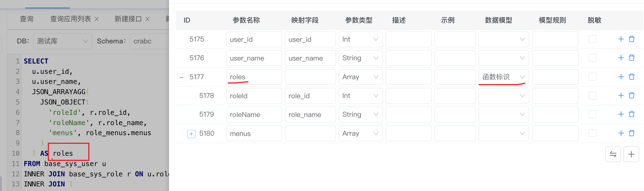
Task: Open the DB 测试库 dropdown
Action: click(x=62, y=41)
